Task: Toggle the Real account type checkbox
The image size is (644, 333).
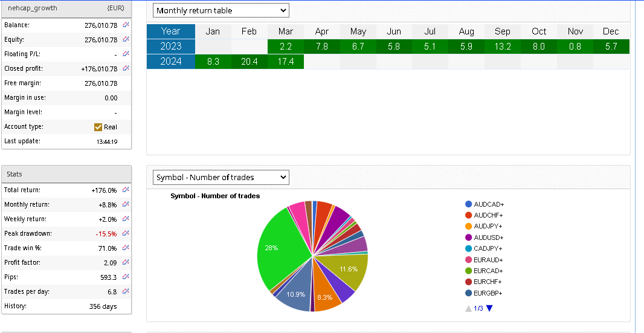Action: 98,127
